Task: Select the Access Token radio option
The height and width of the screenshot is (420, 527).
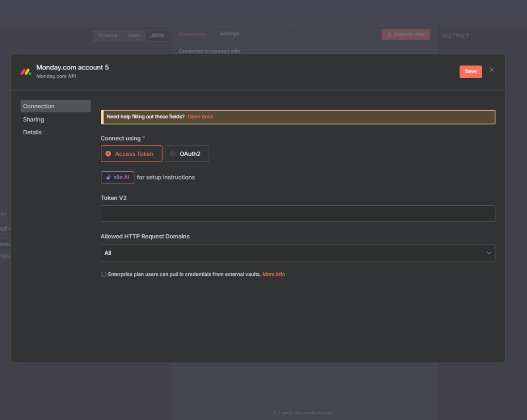Action: pos(131,154)
